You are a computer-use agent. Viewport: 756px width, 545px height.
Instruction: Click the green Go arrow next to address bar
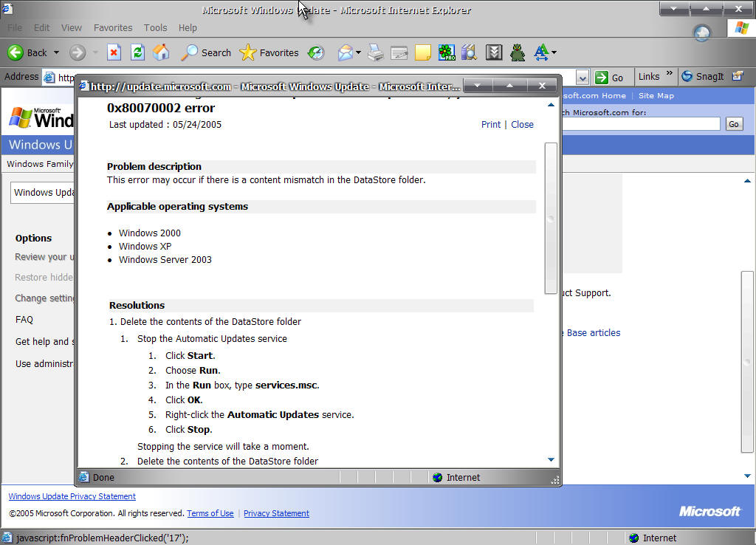tap(602, 77)
